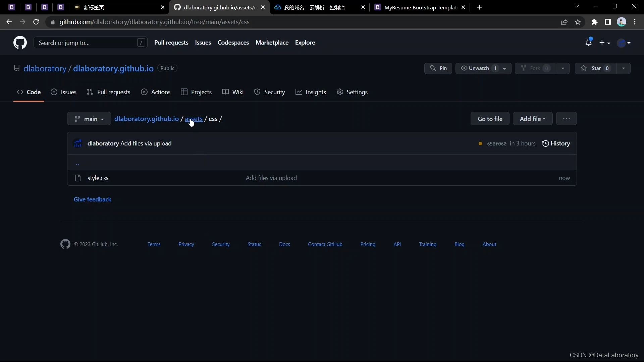Click the browser reload icon
Image resolution: width=644 pixels, height=362 pixels.
[36, 22]
